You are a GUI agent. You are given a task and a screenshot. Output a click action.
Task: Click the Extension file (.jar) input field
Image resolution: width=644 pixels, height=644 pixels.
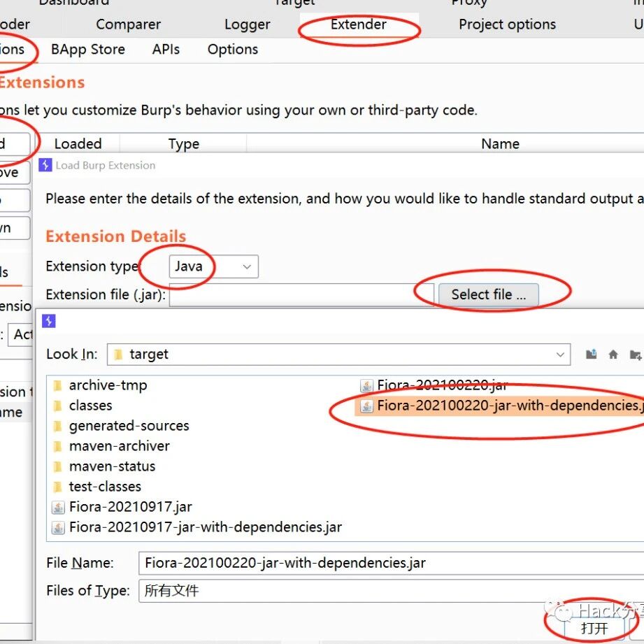301,295
